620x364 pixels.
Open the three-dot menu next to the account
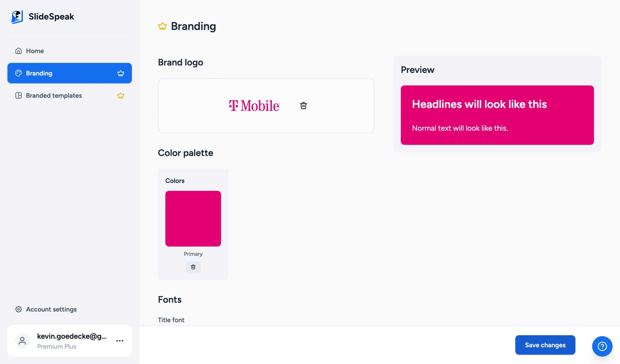pyautogui.click(x=120, y=341)
